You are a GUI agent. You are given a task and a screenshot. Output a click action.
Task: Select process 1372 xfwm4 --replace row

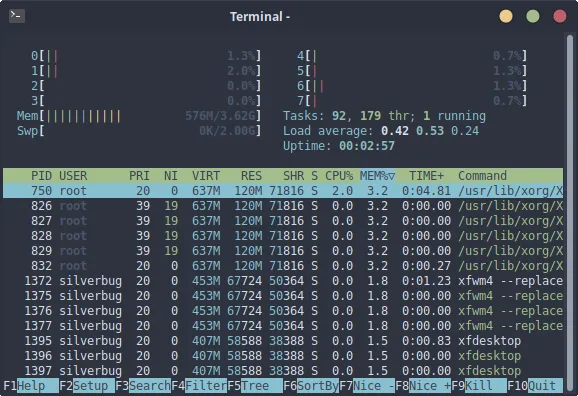(x=283, y=281)
